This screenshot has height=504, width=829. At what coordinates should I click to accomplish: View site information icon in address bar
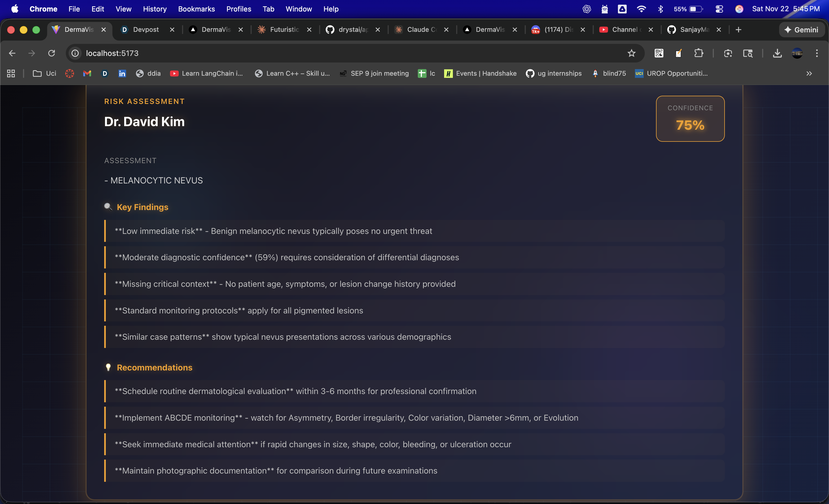(x=75, y=53)
